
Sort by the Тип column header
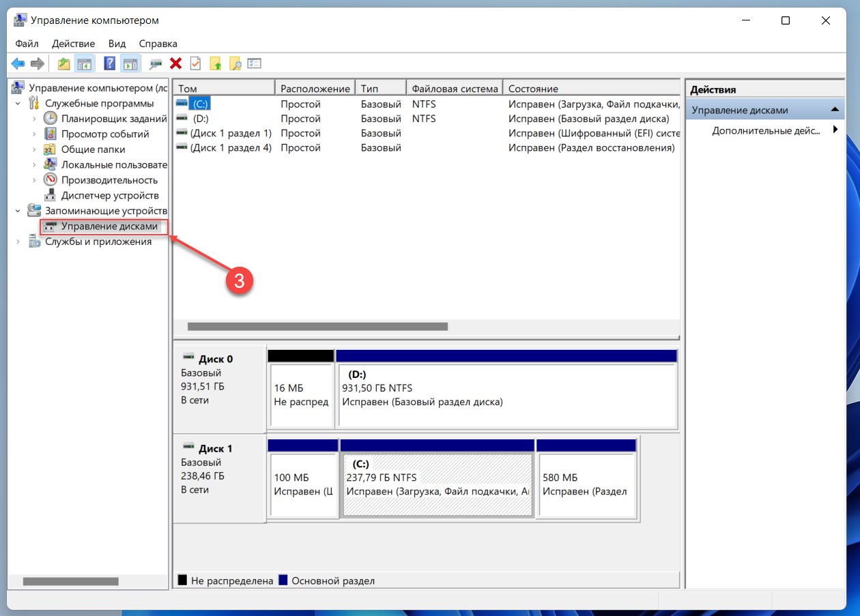381,88
